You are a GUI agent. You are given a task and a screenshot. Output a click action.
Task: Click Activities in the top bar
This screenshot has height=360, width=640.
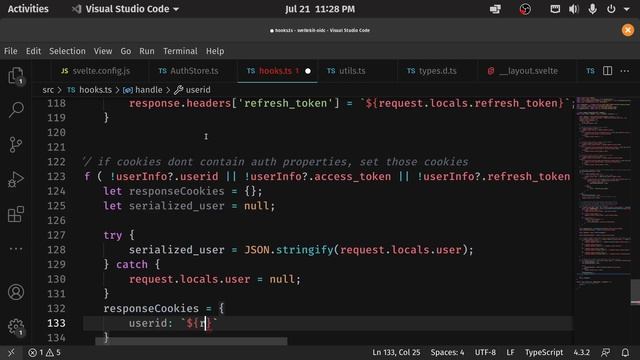[x=28, y=9]
